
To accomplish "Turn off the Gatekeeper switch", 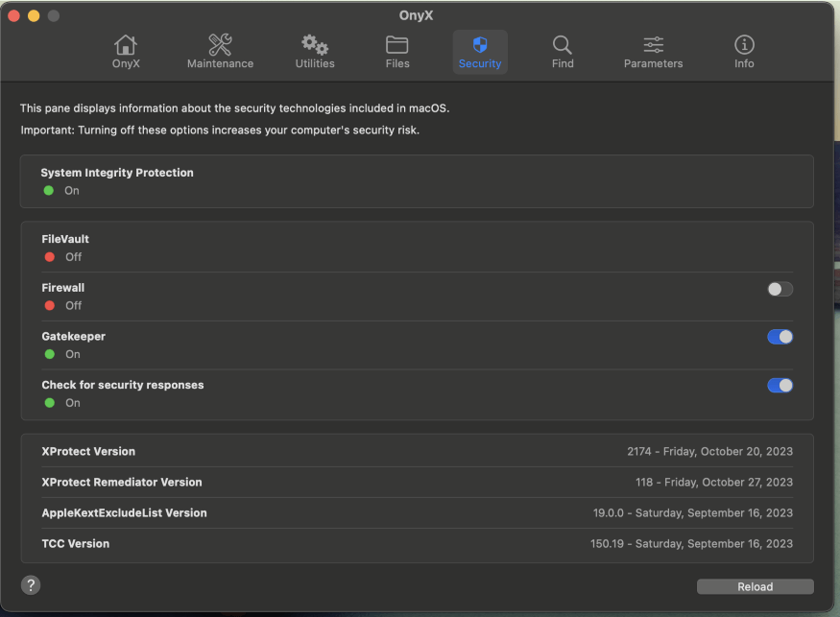I will (x=780, y=337).
